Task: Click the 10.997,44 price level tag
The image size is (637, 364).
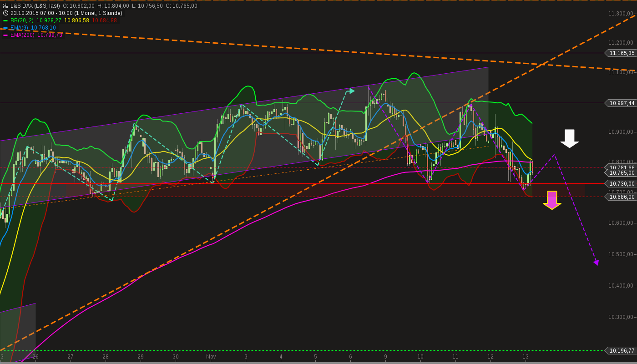Action: pyautogui.click(x=622, y=103)
